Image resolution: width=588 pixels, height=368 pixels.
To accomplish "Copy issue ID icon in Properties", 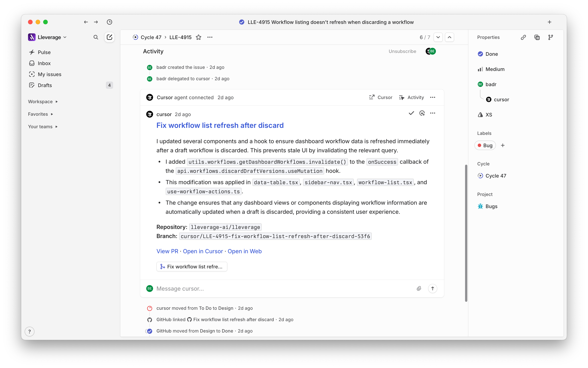I will 537,37.
